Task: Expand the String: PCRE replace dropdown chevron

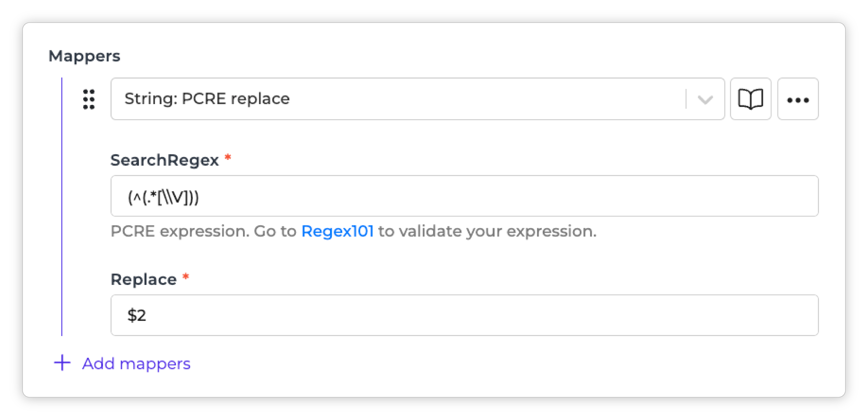Action: (705, 100)
